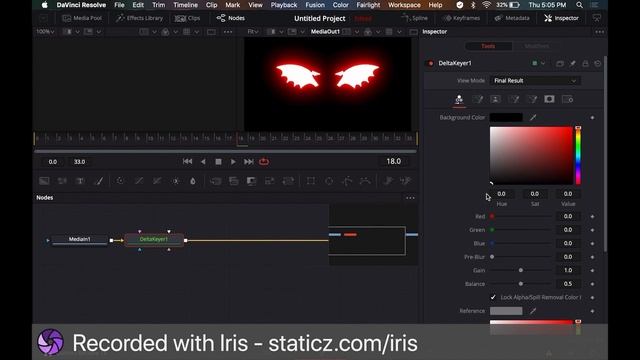This screenshot has height=360, width=640.
Task: Select the Polygon mask tool
Action: pos(347,181)
